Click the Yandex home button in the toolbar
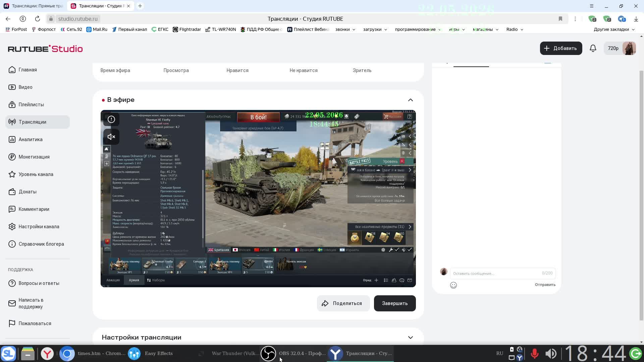This screenshot has height=362, width=644. coord(23,19)
